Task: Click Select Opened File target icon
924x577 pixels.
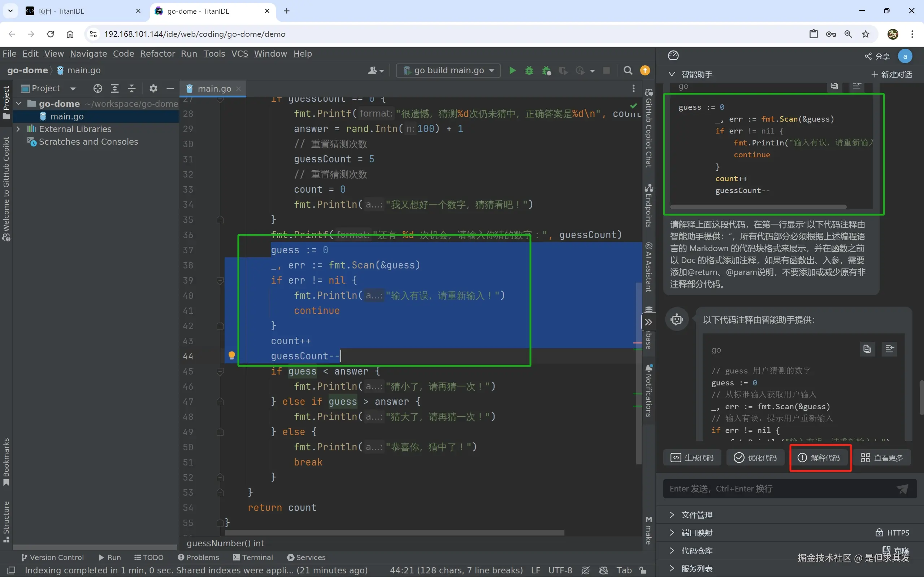Action: [x=98, y=88]
